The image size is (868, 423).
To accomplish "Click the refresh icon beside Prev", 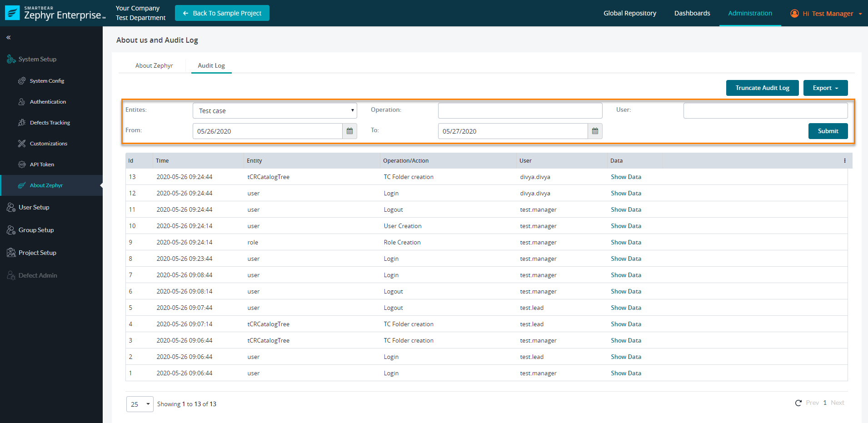I will pos(798,403).
